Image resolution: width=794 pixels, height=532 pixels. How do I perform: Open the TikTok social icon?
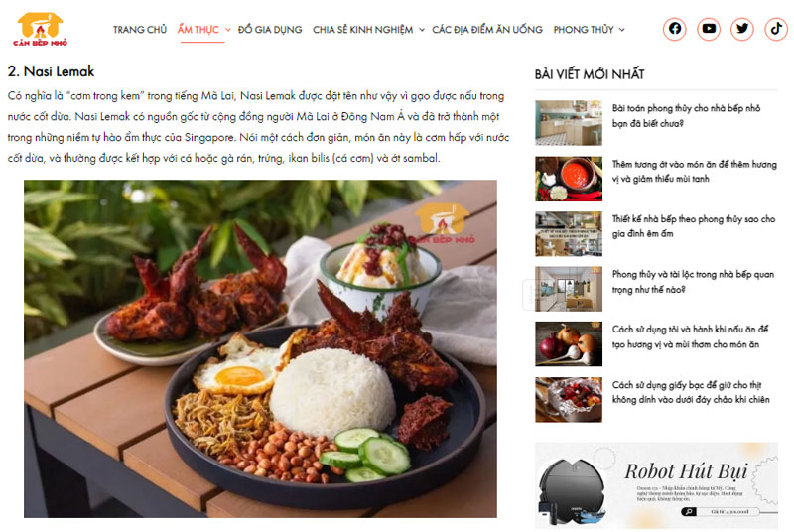(x=776, y=29)
